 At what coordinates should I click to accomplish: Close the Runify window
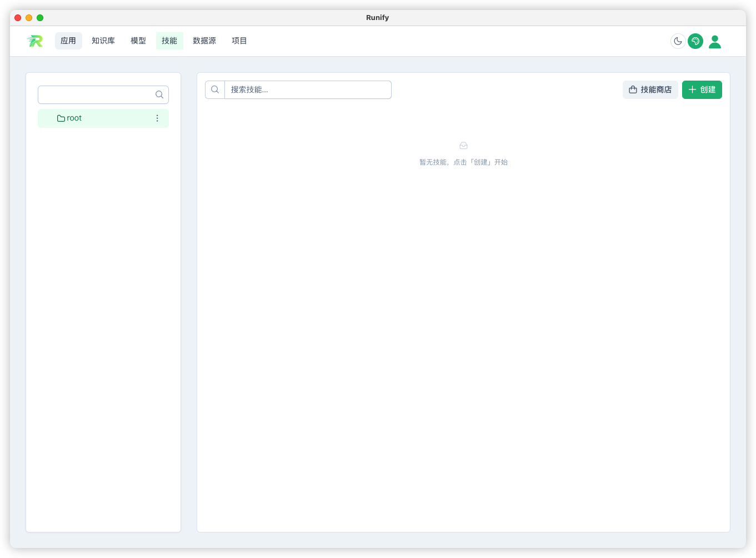[x=18, y=18]
